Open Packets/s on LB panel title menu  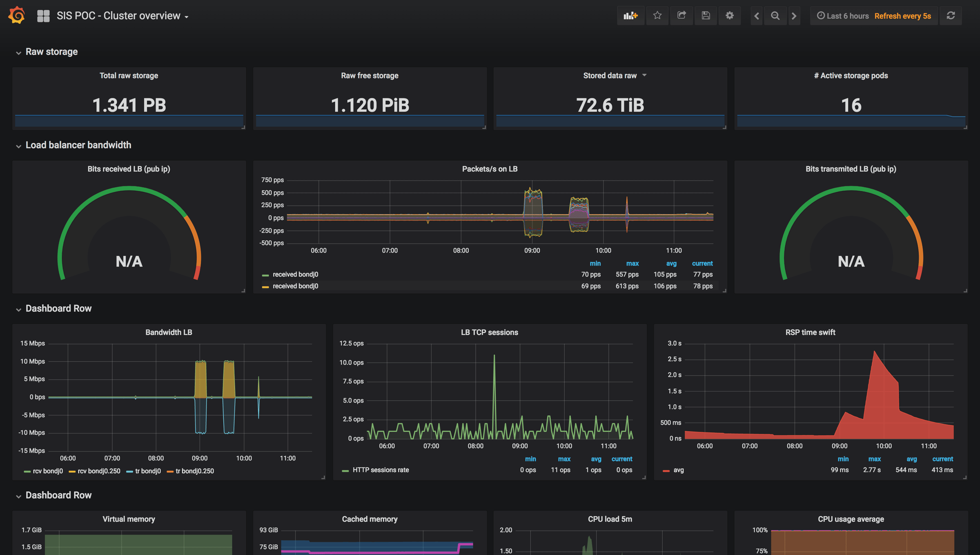click(489, 169)
